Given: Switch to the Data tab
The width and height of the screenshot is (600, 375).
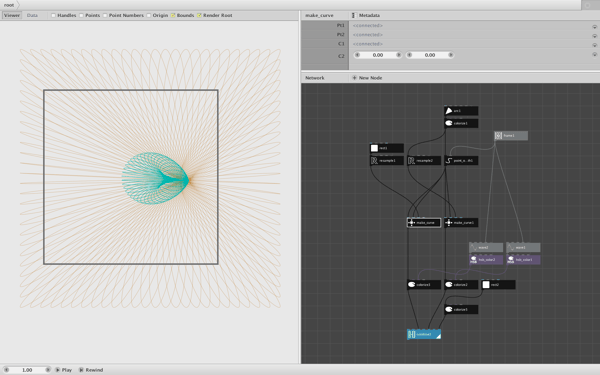Looking at the screenshot, I should click(x=32, y=15).
